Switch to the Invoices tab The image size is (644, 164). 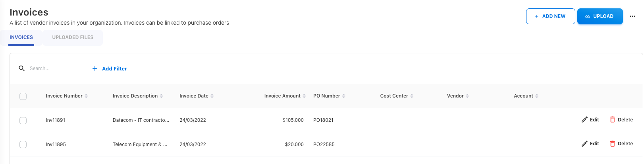click(21, 37)
